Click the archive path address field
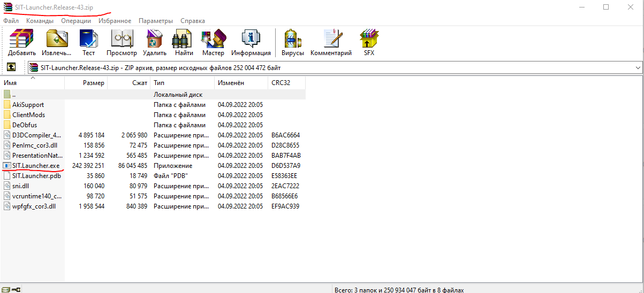 pyautogui.click(x=335, y=68)
